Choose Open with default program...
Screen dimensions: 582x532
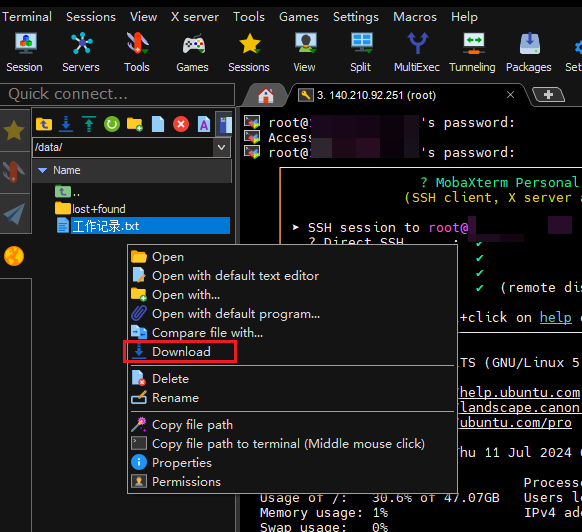pyautogui.click(x=292, y=314)
